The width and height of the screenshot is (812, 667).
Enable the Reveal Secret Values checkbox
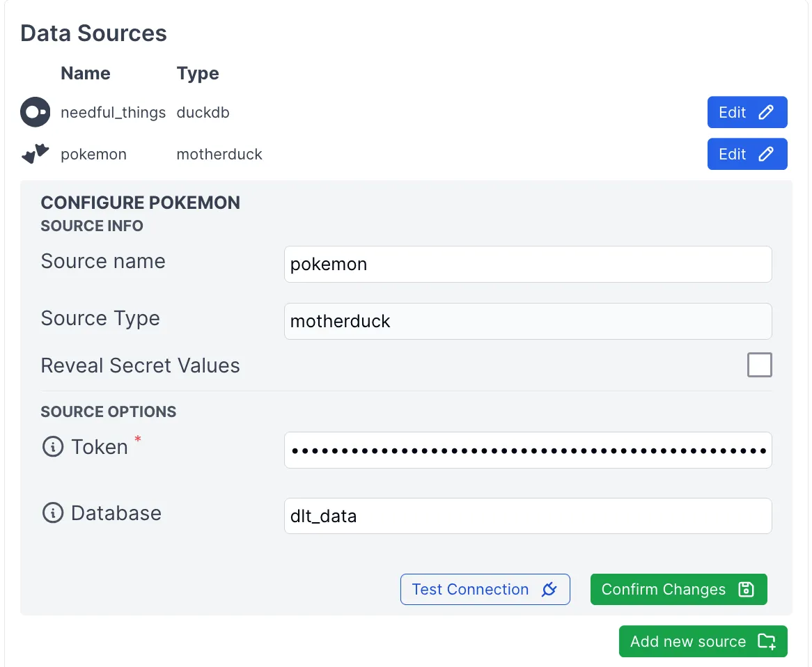pos(760,365)
